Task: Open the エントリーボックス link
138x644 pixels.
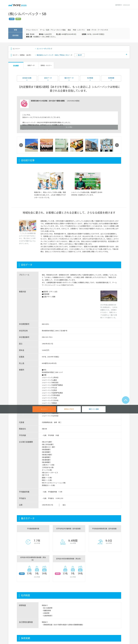Action: [x=44, y=49]
